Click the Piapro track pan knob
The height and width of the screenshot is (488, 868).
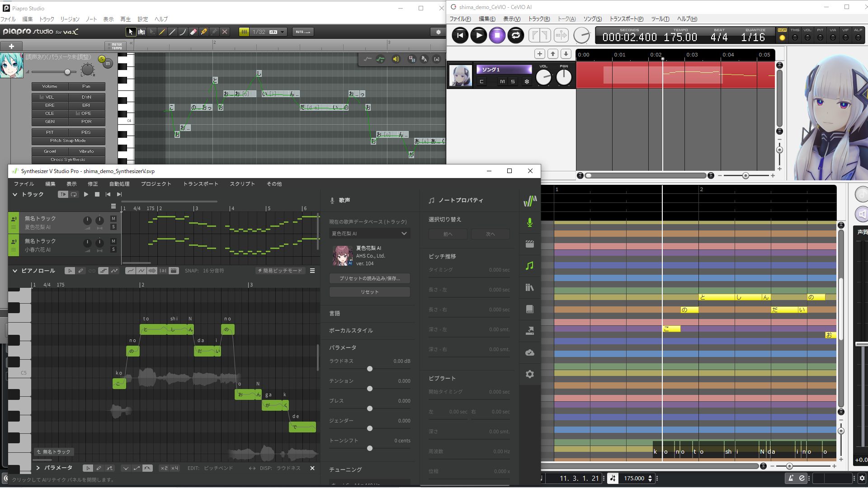pos(87,70)
